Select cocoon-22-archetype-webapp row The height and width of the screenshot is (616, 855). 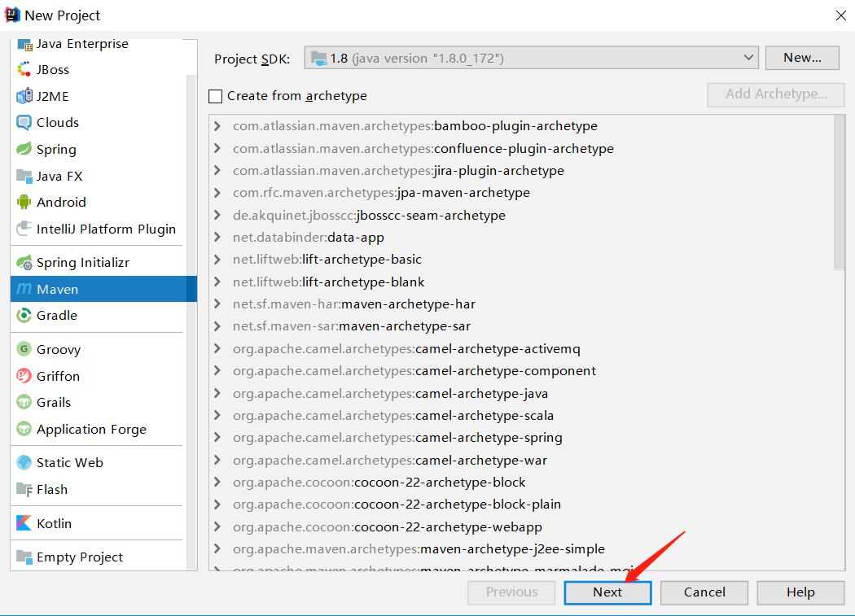[x=521, y=526]
